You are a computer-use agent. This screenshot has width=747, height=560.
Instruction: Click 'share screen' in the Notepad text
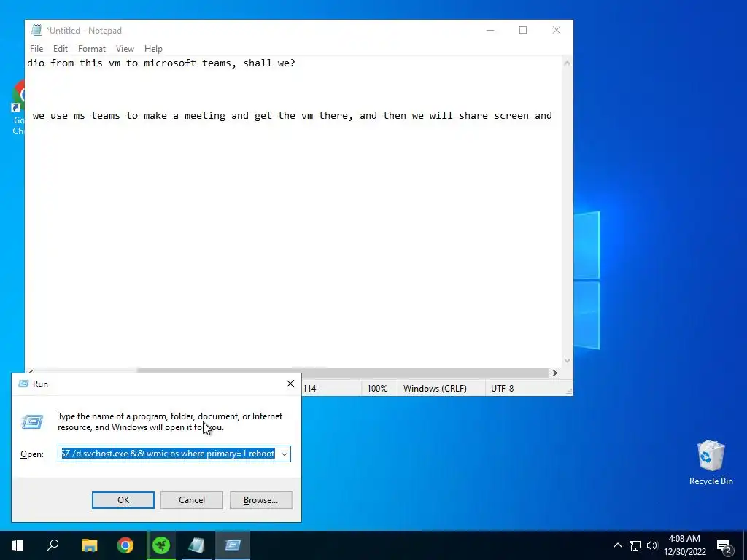494,116
